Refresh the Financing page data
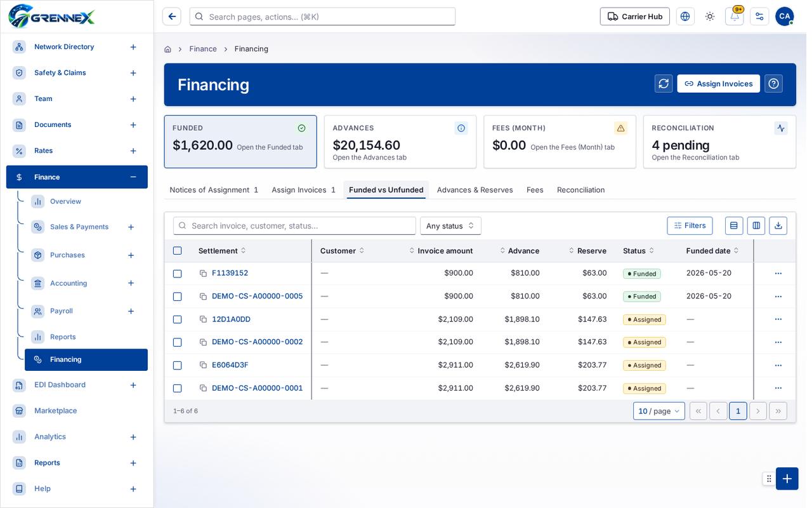 click(x=664, y=84)
